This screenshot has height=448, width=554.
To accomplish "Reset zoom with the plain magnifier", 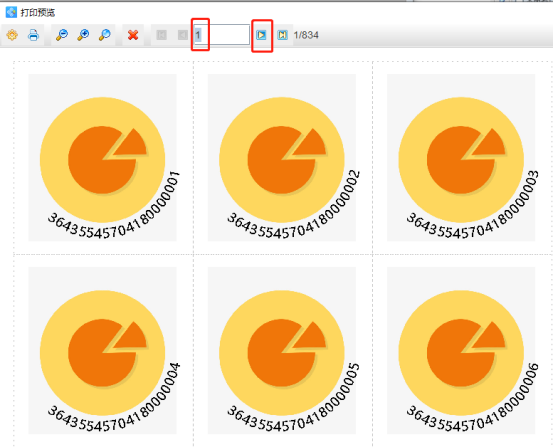I will coord(105,35).
